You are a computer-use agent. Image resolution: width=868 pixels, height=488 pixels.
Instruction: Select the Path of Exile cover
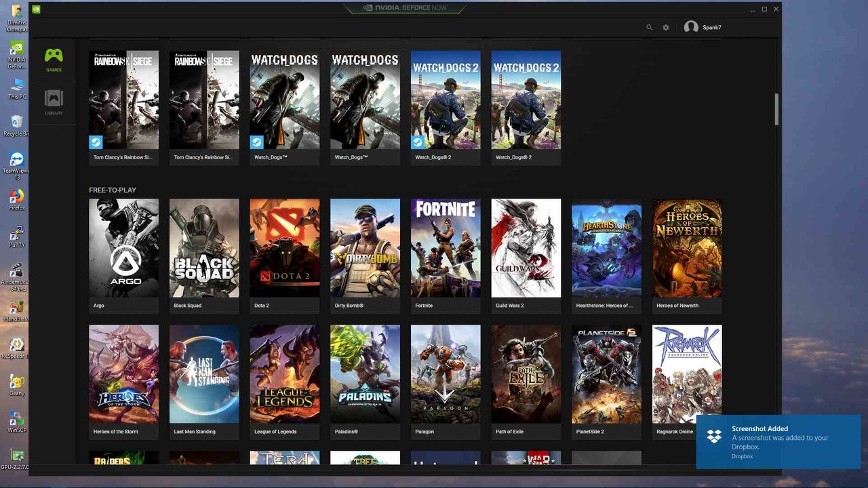coord(526,374)
